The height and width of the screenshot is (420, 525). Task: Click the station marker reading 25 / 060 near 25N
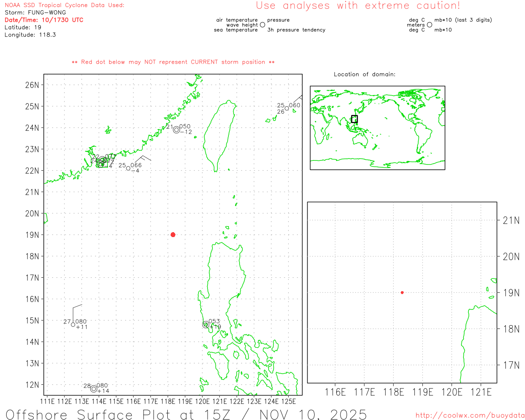coord(287,108)
